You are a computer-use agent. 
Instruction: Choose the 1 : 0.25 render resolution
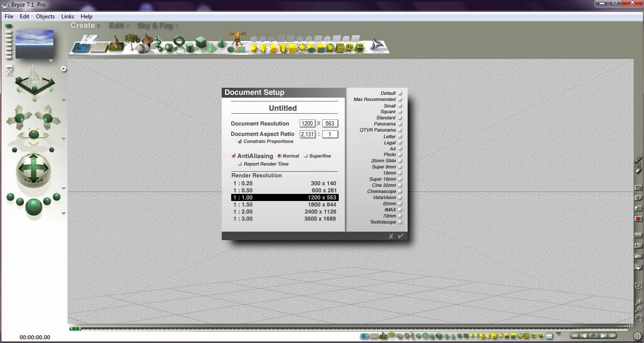(285, 184)
